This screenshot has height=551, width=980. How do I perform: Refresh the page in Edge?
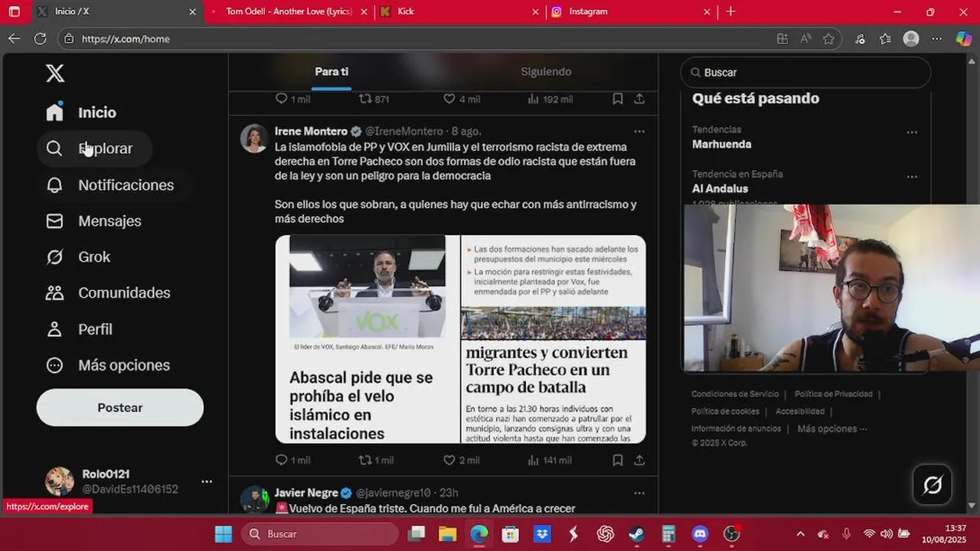pyautogui.click(x=41, y=38)
